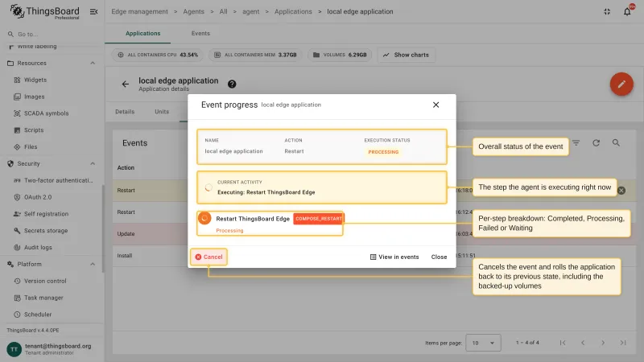Open Two-factor authentication settings
Viewport: 644px width, 362px height.
(58, 180)
